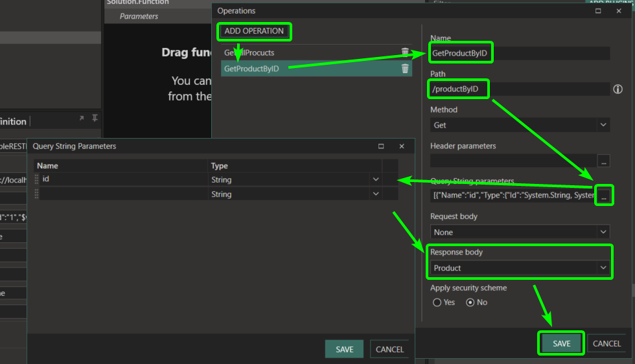Cancel the Query String Parameters dialog
Screen dimensions: 635x364
(389, 349)
